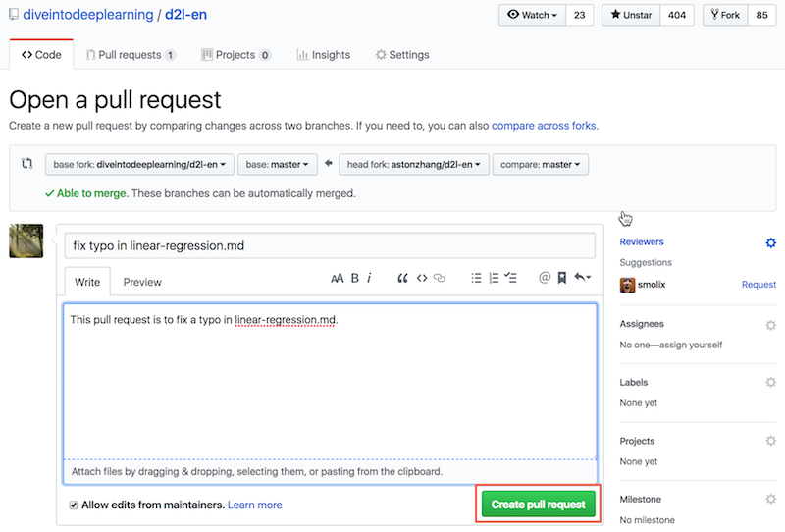View the 85 forks count
The image size is (785, 532).
point(762,15)
